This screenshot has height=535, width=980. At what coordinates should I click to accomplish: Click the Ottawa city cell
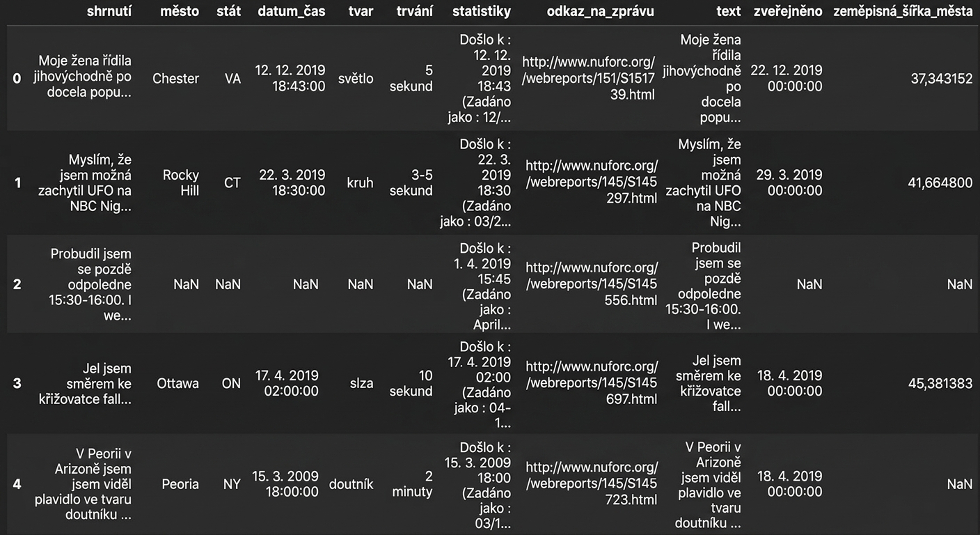(x=177, y=383)
